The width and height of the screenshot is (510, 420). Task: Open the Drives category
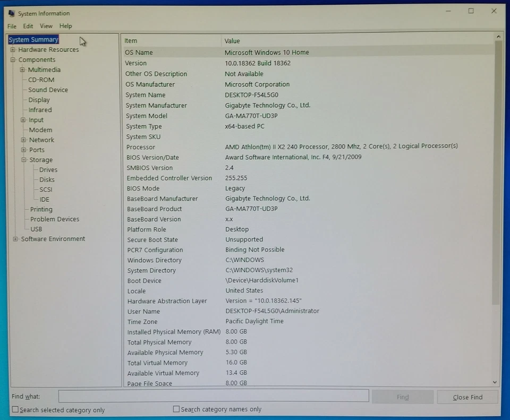point(47,169)
